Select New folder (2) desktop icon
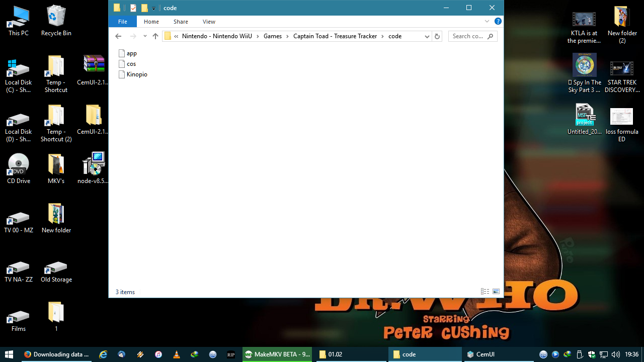The image size is (644, 362). pyautogui.click(x=622, y=25)
